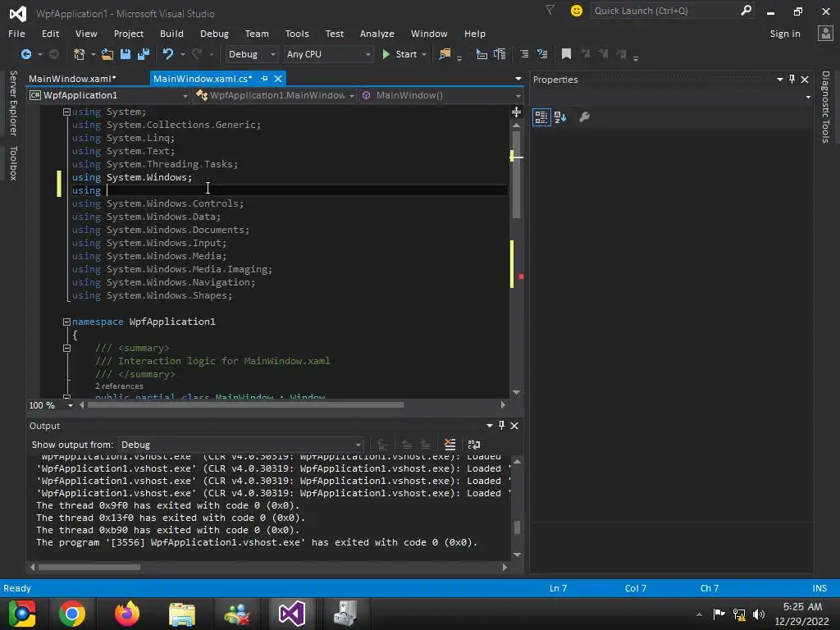Open Property Pages wrench icon

tap(584, 116)
